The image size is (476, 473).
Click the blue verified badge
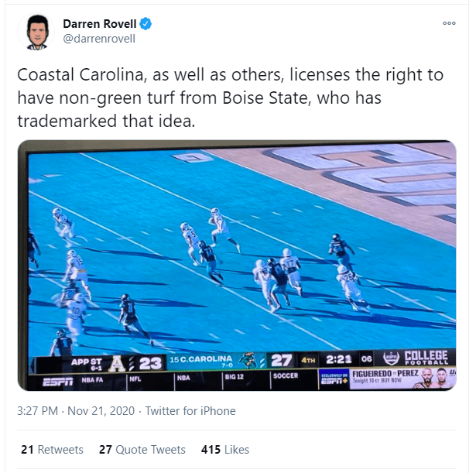(x=146, y=24)
